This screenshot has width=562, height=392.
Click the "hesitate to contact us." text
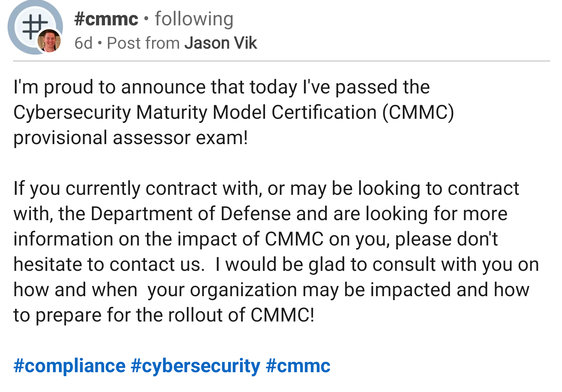[x=109, y=265]
